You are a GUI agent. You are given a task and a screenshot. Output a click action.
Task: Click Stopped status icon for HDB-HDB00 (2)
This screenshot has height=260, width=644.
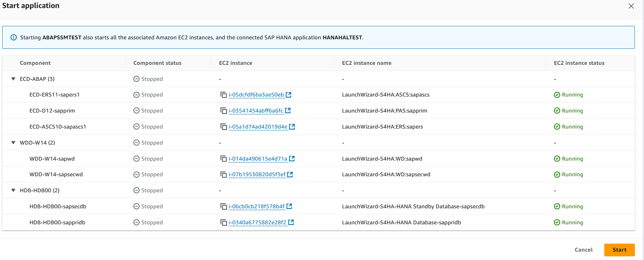[136, 190]
